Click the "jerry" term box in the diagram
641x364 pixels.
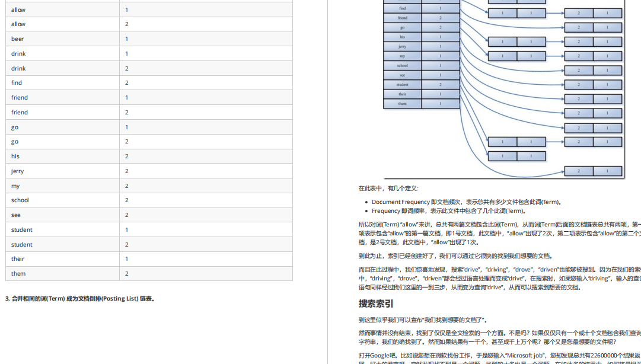point(402,47)
